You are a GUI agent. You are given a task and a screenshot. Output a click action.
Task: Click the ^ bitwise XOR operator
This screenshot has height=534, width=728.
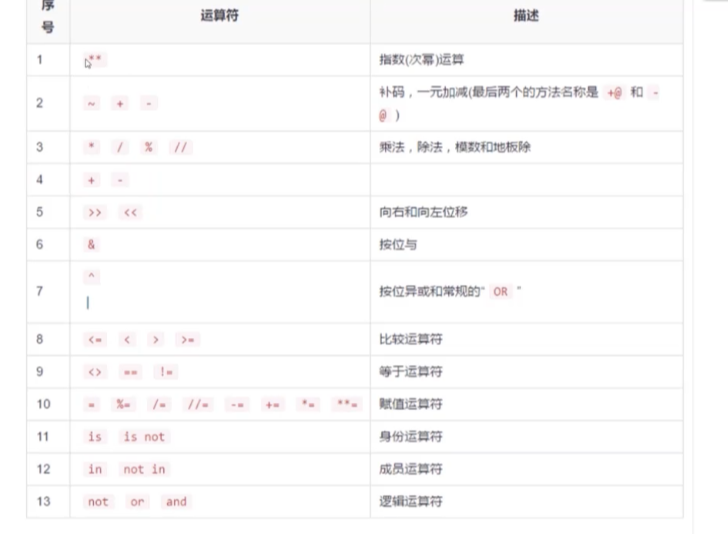(91, 277)
